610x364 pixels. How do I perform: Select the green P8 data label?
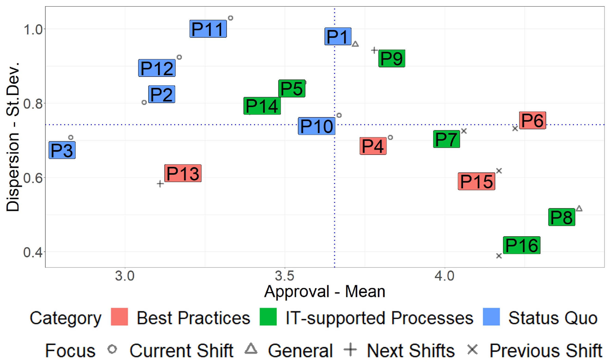point(562,217)
